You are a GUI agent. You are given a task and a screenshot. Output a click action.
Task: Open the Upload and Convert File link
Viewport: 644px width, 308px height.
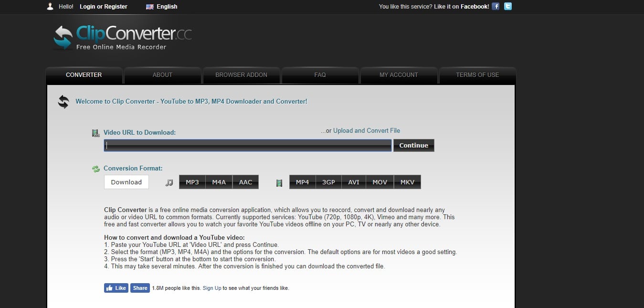(x=367, y=130)
